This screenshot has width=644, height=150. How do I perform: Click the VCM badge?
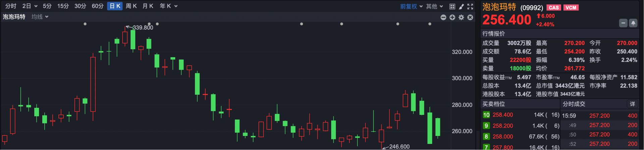tap(571, 8)
